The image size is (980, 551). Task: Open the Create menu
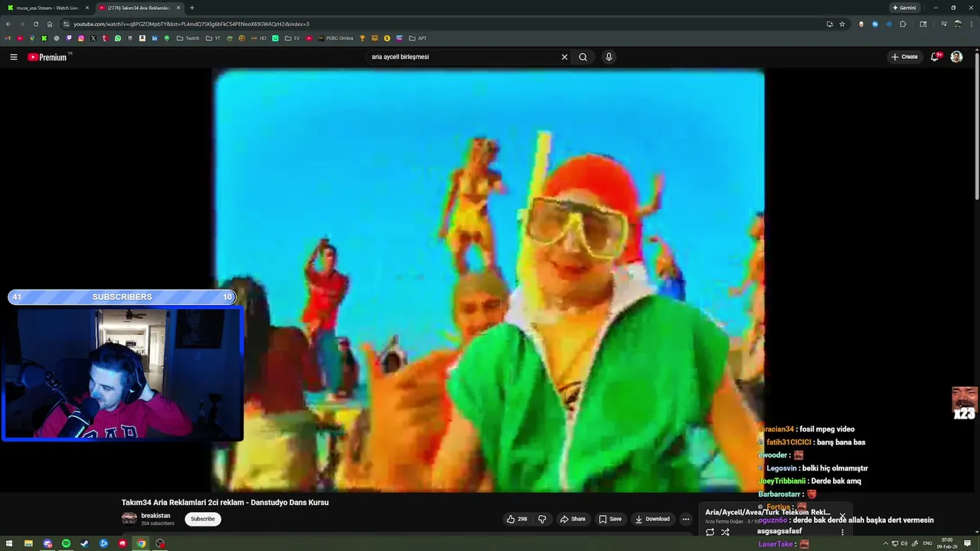904,57
